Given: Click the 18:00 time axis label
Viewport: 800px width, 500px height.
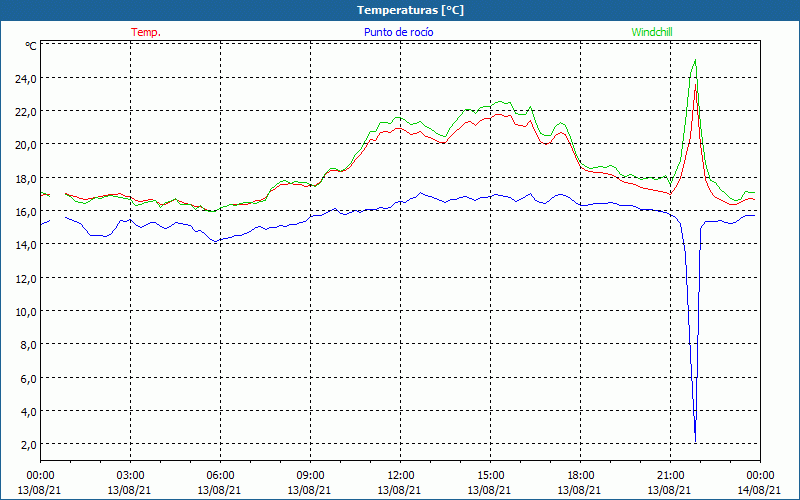Looking at the screenshot, I should point(581,476).
